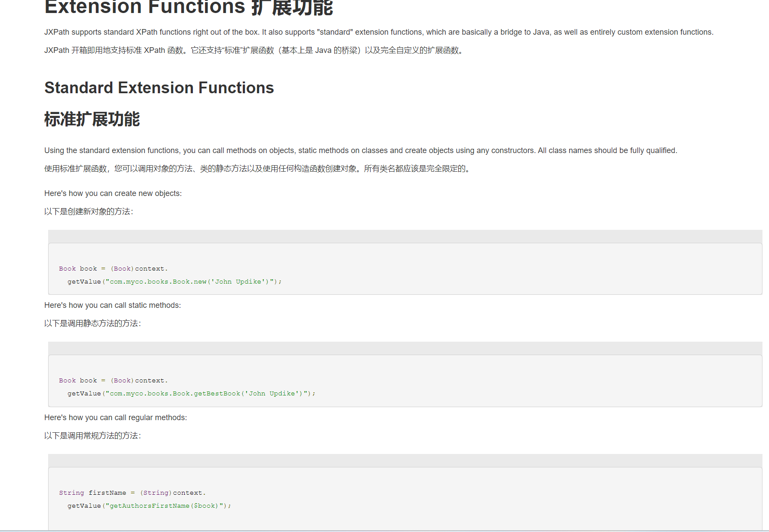769x532 pixels.
Task: Click the "Standard Extension Functions" English heading
Action: tap(159, 88)
